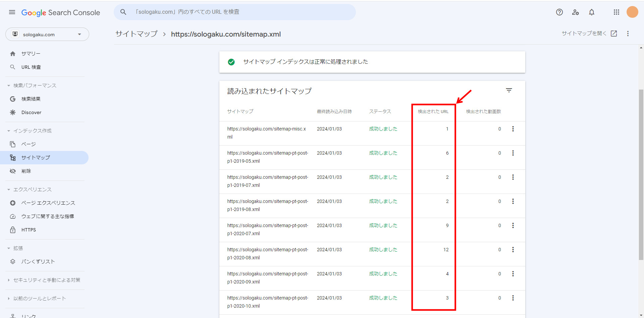
Task: Open the sologaku.com property dropdown
Action: click(47, 35)
